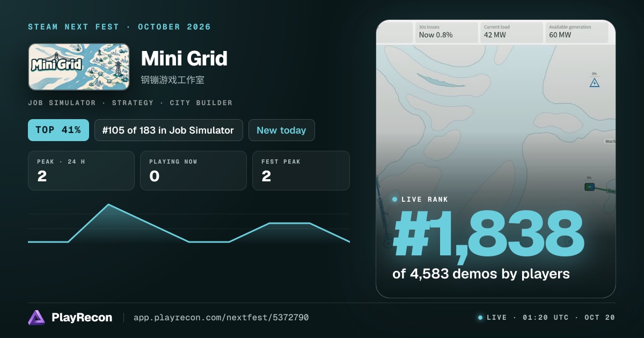Click the of 4,583 demos by players text
The height and width of the screenshot is (338, 644).
(x=481, y=274)
